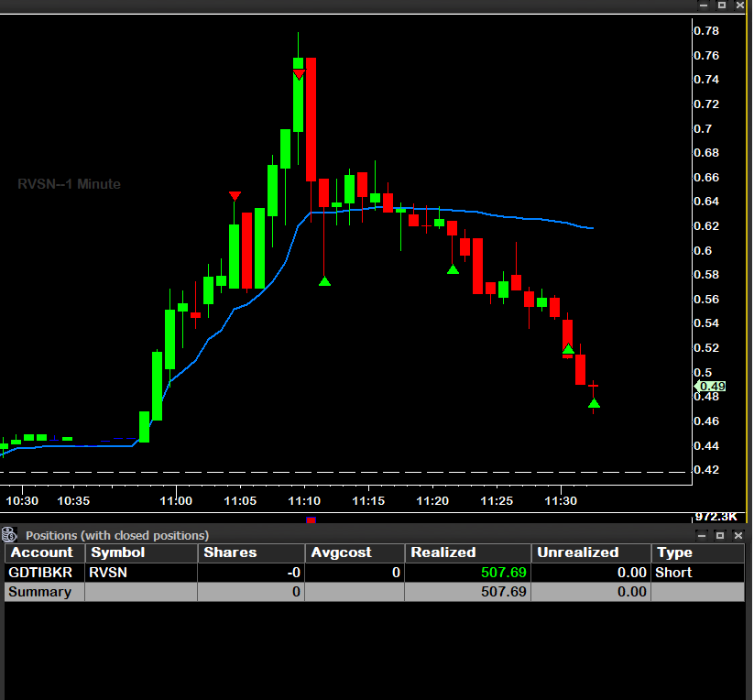Close the Positions panel
This screenshot has width=754, height=700.
coord(738,536)
